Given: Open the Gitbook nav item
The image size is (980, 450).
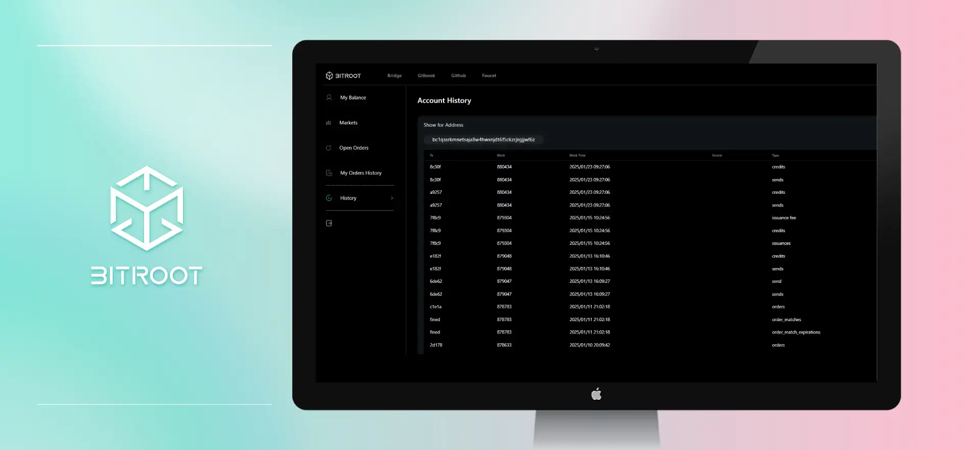Looking at the screenshot, I should pos(426,76).
